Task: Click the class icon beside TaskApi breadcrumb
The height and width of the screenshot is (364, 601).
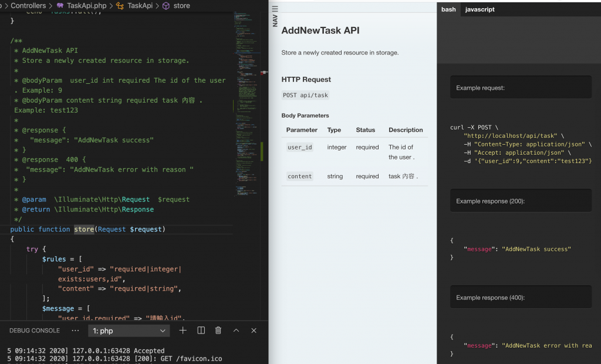Action: point(120,6)
